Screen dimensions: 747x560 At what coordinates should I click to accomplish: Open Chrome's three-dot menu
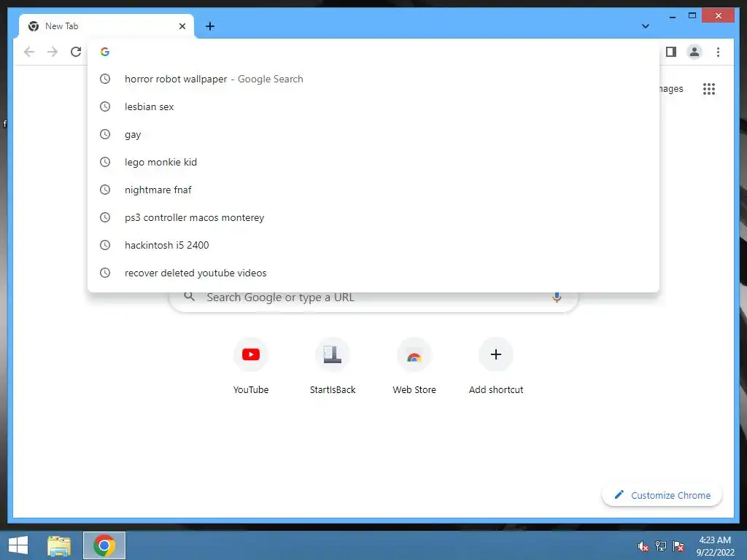pyautogui.click(x=718, y=52)
